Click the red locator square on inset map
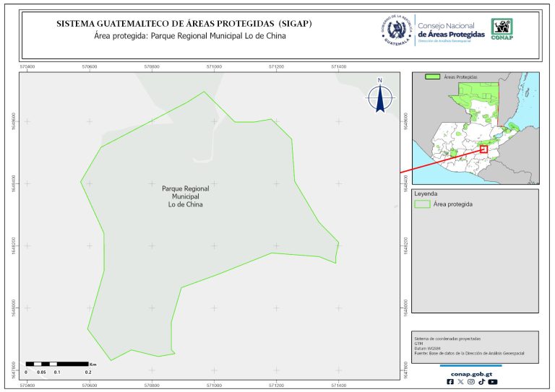 tap(483, 149)
